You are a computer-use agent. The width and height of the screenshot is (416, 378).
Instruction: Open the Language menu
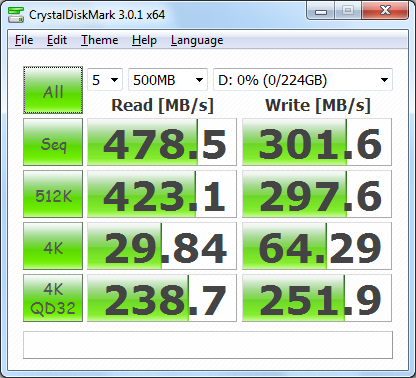pyautogui.click(x=197, y=40)
